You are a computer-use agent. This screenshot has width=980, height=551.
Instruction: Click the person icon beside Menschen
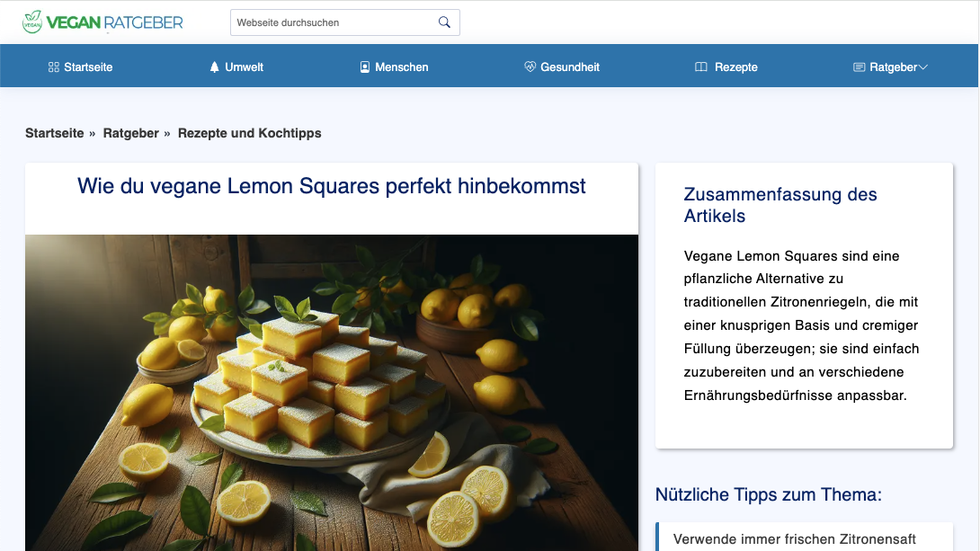point(365,67)
